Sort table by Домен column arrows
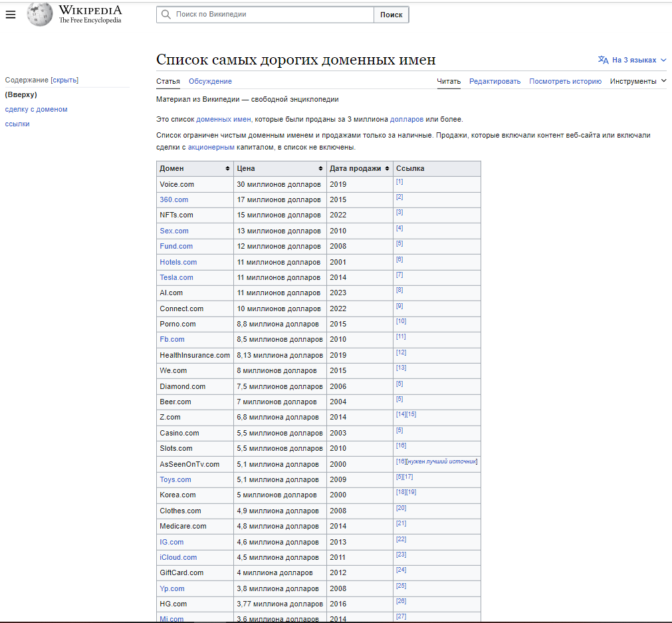Image resolution: width=672 pixels, height=623 pixels. coord(227,168)
